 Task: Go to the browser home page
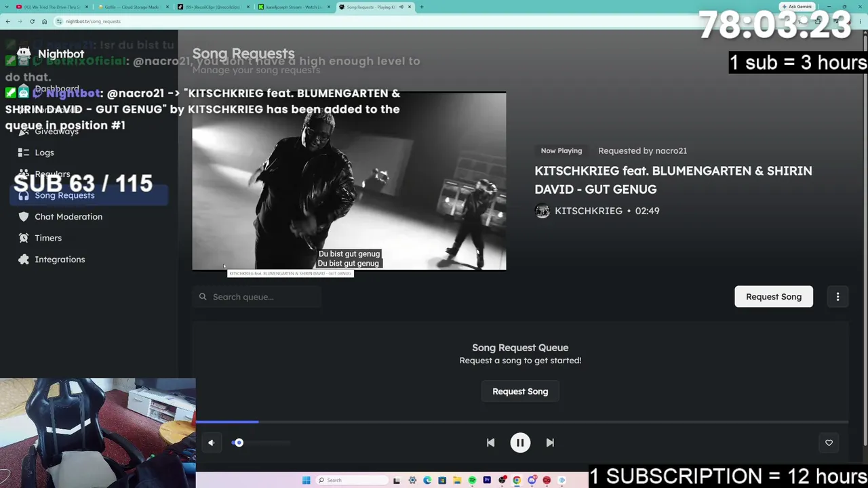44,21
